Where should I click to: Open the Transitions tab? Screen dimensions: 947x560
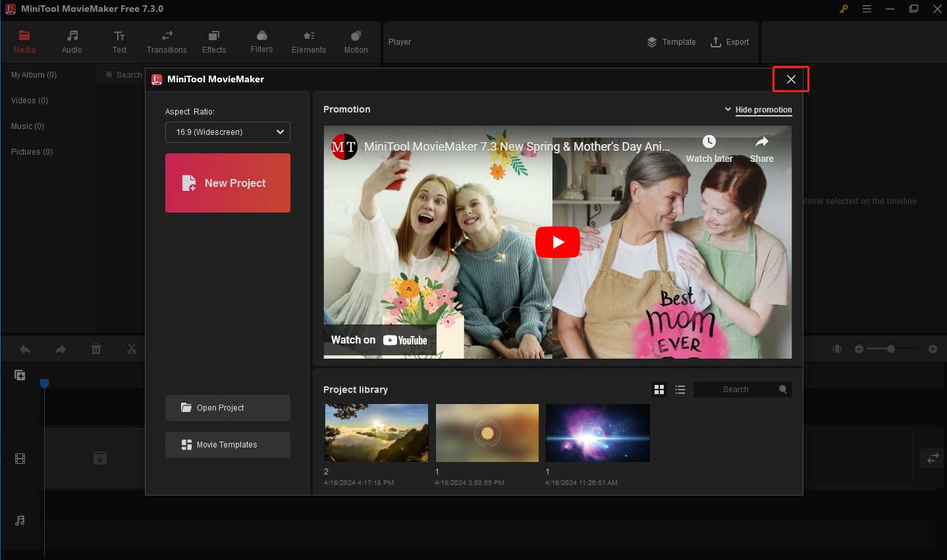(167, 42)
